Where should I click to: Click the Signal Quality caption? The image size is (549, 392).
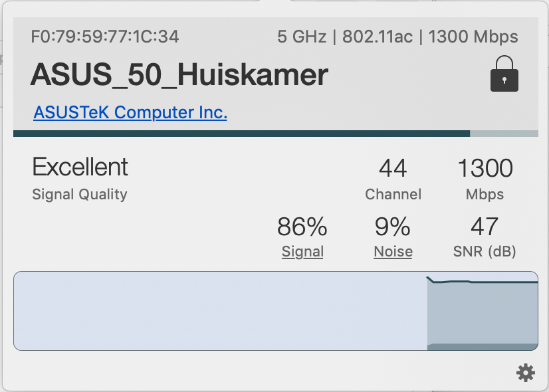click(x=80, y=194)
